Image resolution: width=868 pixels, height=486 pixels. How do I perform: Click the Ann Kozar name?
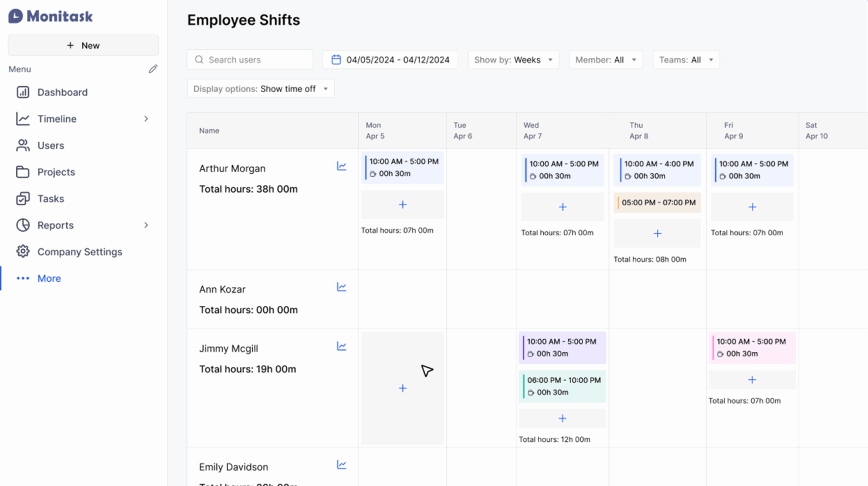(222, 289)
